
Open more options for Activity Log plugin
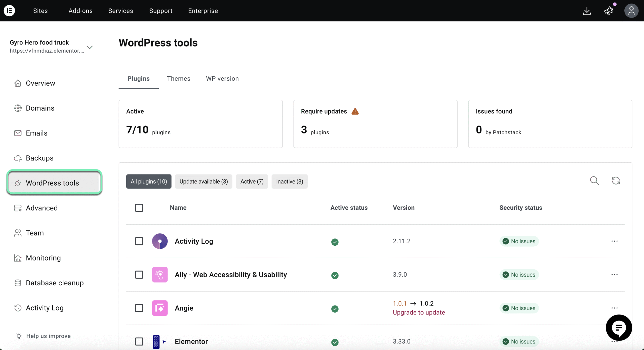[614, 241]
